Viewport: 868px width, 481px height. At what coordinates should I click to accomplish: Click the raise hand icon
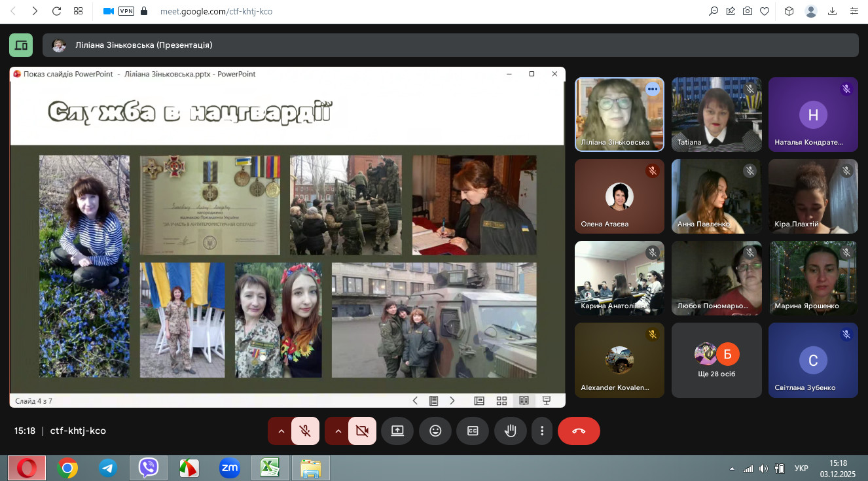point(510,431)
